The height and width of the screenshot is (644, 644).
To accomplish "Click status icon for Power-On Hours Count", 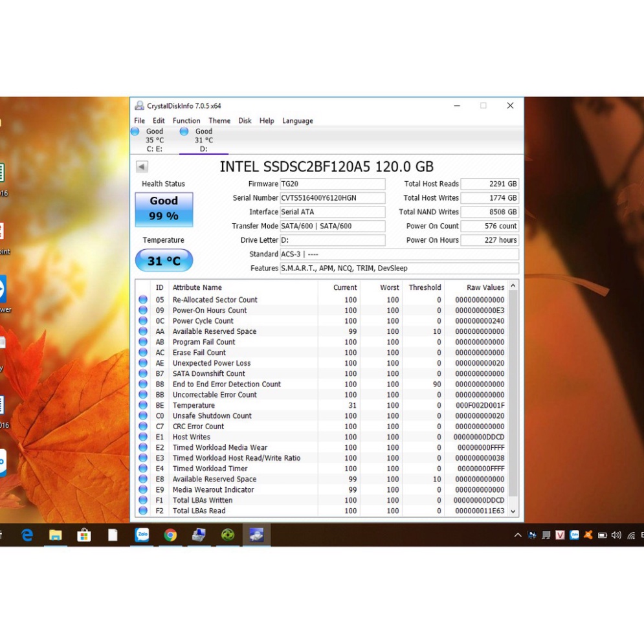I will tap(143, 310).
